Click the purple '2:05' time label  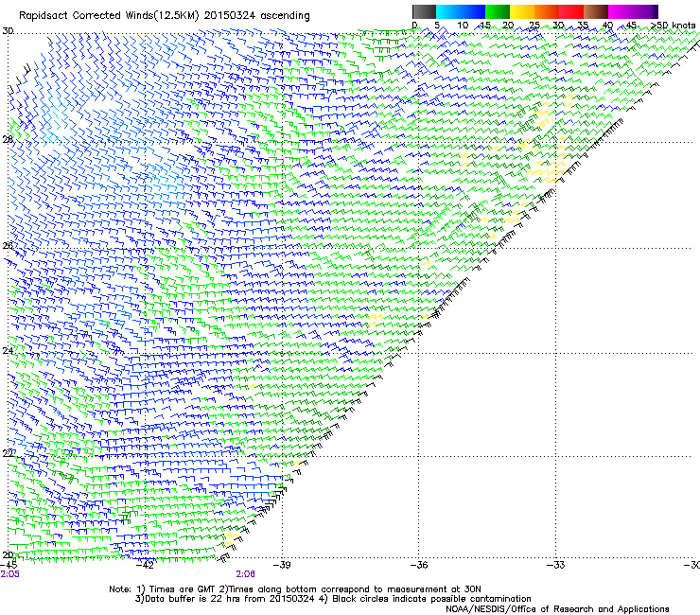click(9, 574)
